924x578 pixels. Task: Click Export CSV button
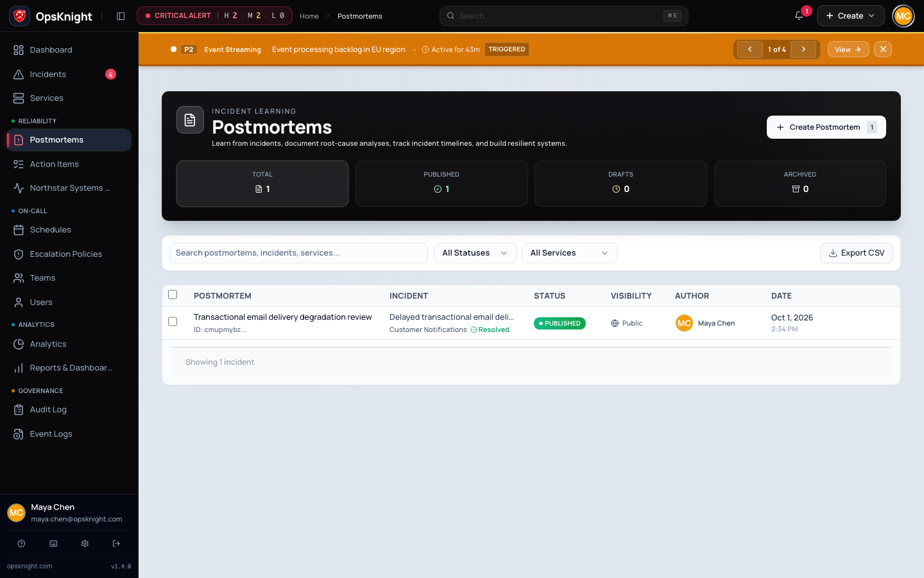tap(856, 253)
